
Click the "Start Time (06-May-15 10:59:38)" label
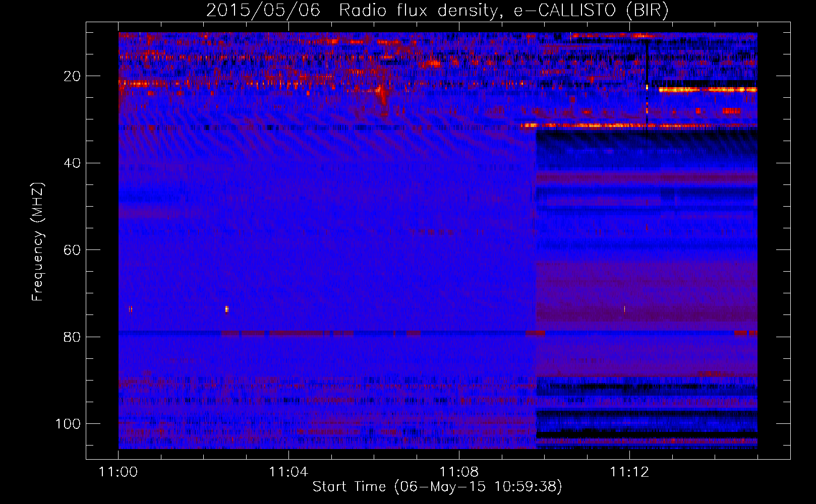(x=437, y=486)
